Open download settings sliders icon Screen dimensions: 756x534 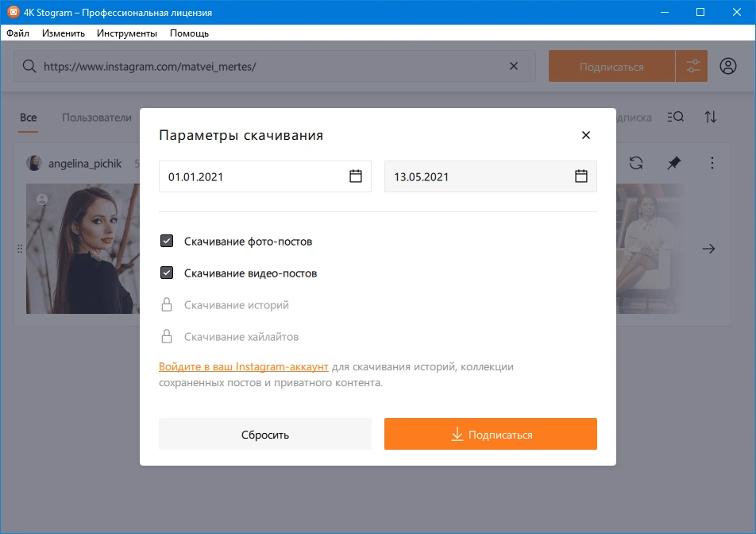(692, 66)
